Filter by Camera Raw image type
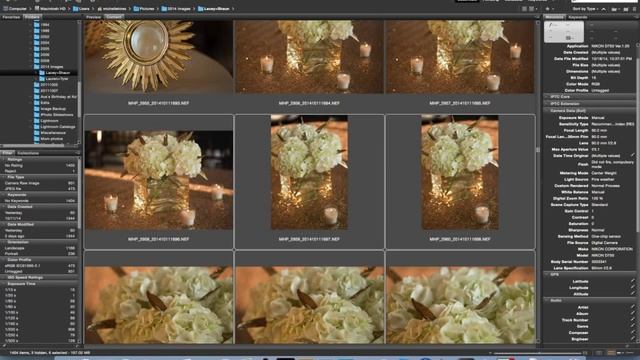This screenshot has width=640, height=360. pyautogui.click(x=40, y=183)
